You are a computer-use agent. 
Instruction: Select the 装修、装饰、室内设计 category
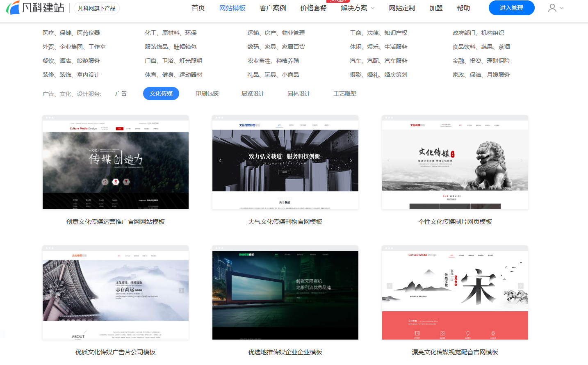pos(71,75)
